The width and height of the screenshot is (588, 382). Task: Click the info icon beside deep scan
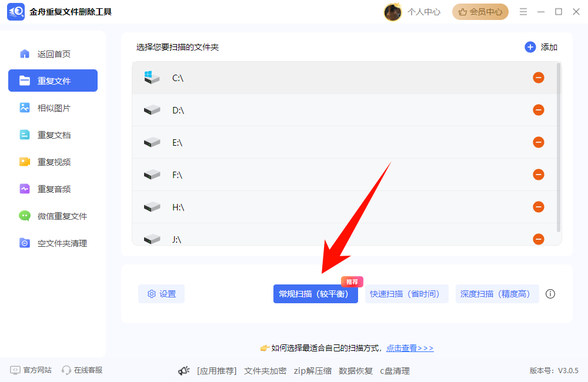pyautogui.click(x=550, y=294)
